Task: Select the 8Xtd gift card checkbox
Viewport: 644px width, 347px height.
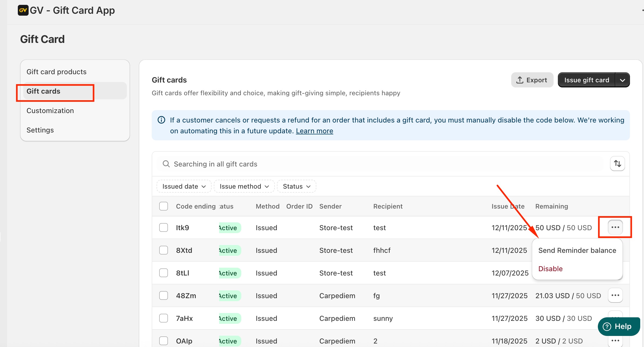Action: pyautogui.click(x=164, y=250)
